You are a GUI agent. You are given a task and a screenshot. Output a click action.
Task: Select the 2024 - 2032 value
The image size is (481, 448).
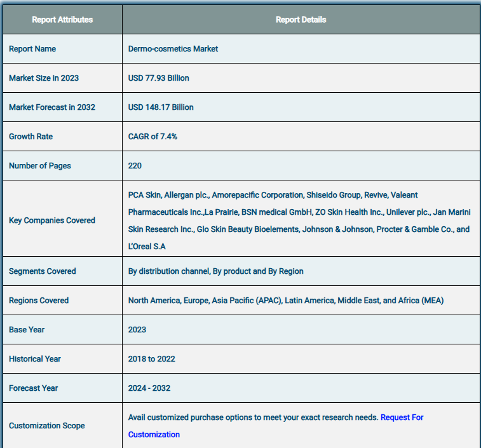coord(149,388)
